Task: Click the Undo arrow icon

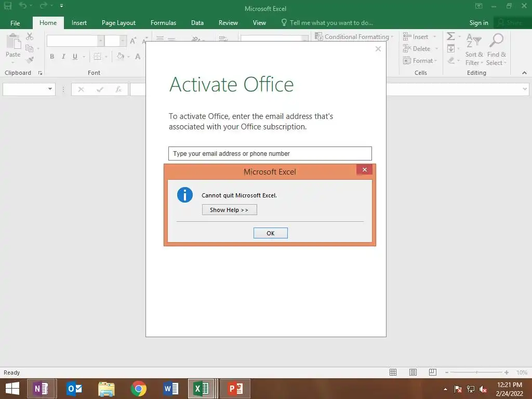Action: pyautogui.click(x=23, y=5)
